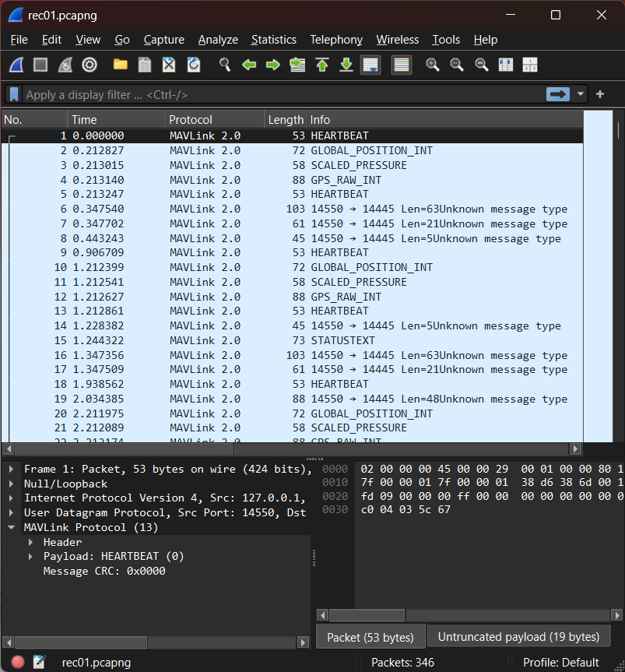Image resolution: width=625 pixels, height=672 pixels.
Task: Toggle auto-scroll during live capture
Action: 370,65
